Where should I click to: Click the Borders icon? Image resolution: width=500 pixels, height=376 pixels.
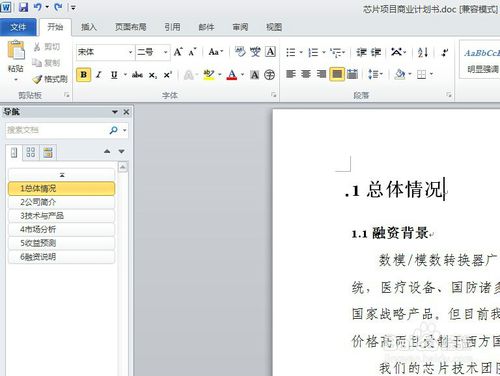(x=422, y=74)
